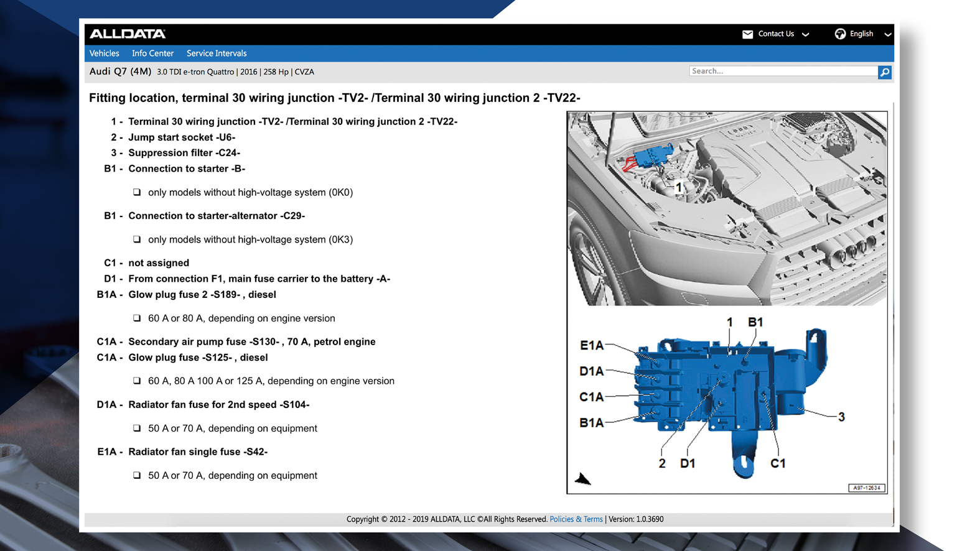Click checkbox bullet for high-voltage system (0K0)
The image size is (980, 551).
pyautogui.click(x=137, y=192)
